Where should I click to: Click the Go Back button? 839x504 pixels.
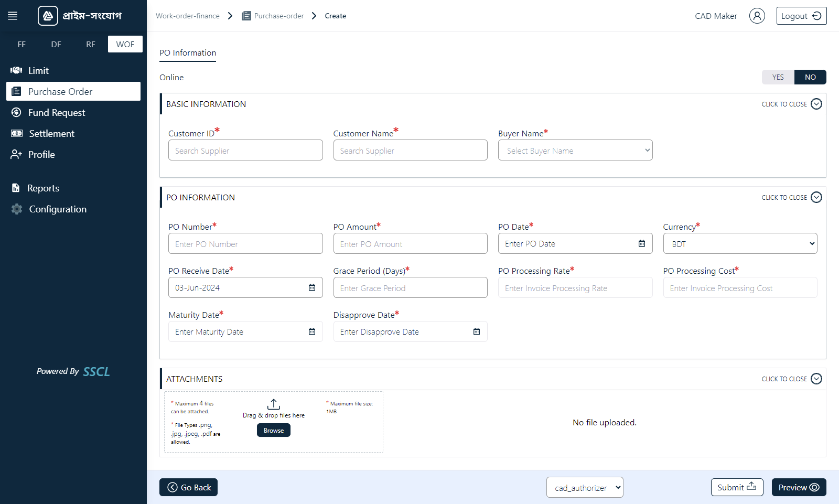pyautogui.click(x=188, y=487)
